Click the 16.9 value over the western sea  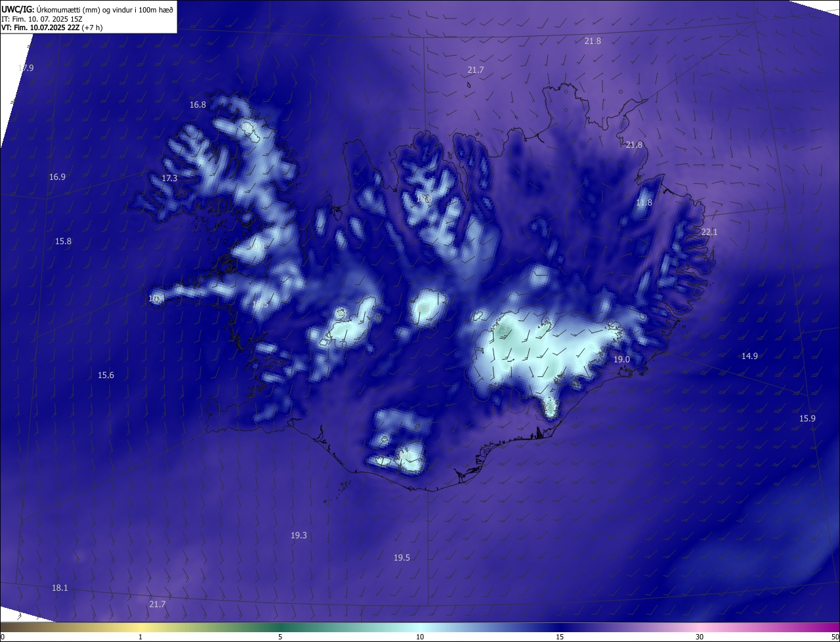(57, 177)
